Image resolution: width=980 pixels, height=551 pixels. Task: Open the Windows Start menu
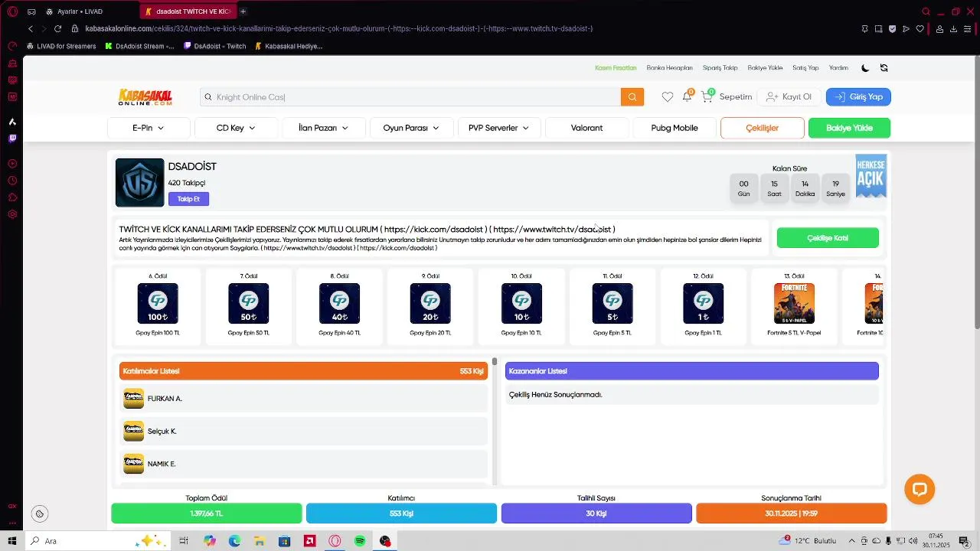(x=12, y=541)
